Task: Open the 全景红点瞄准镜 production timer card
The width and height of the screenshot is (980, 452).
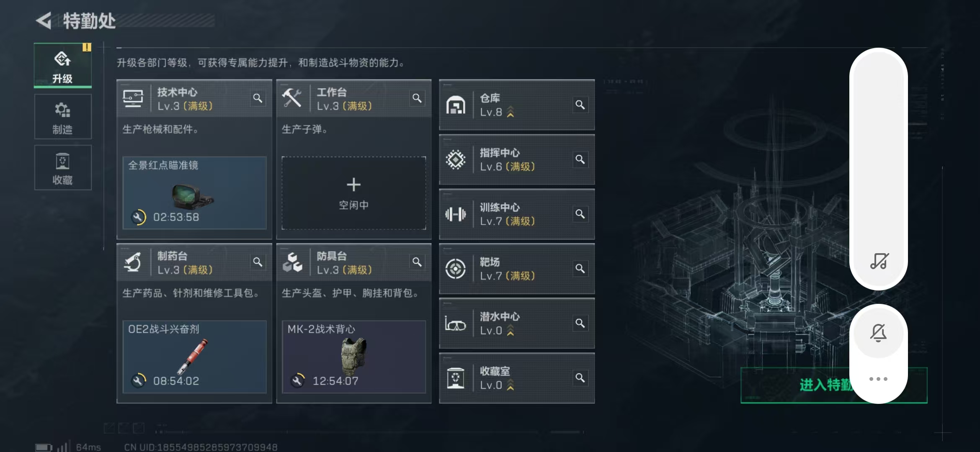Action: click(194, 193)
